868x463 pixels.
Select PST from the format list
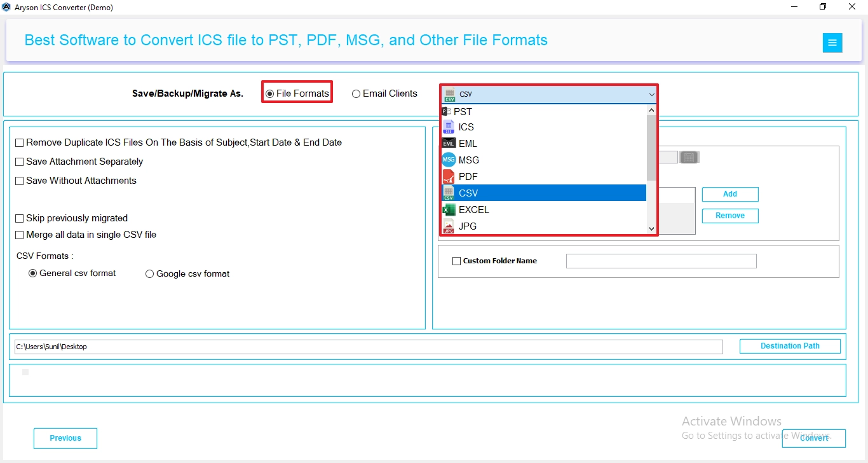pyautogui.click(x=544, y=111)
